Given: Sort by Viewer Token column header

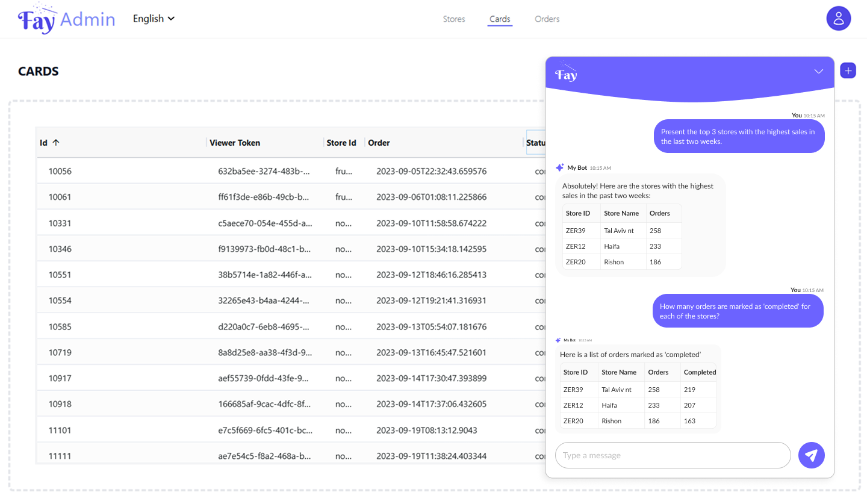Looking at the screenshot, I should (x=235, y=143).
